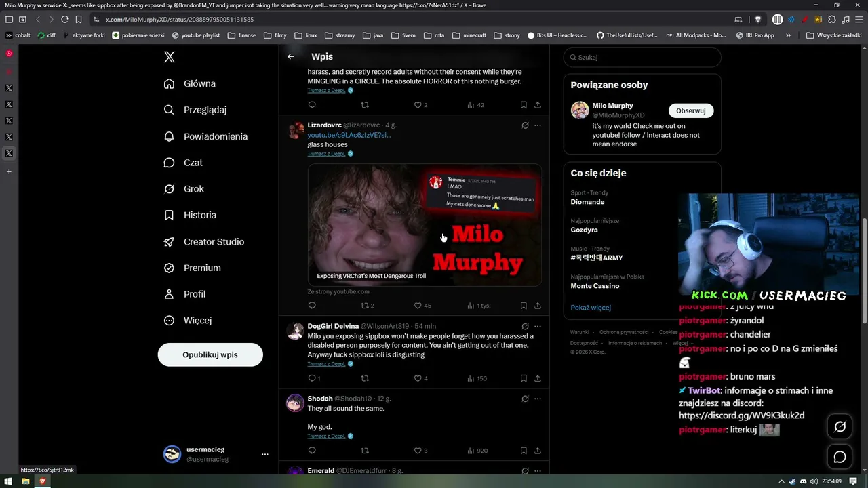Open the Extensions puzzle icon

click(x=833, y=20)
